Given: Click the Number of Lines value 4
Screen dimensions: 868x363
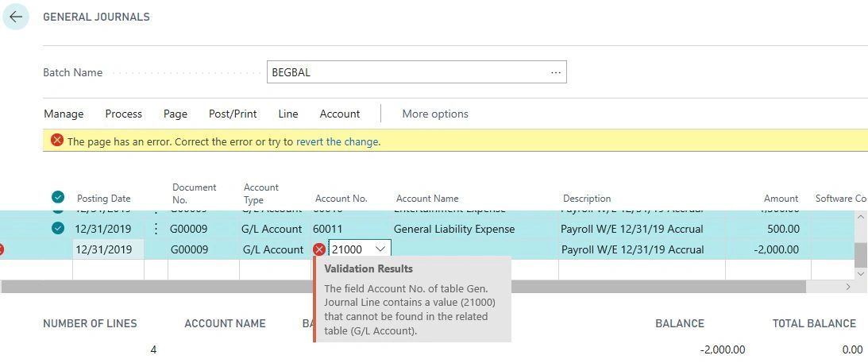Looking at the screenshot, I should [153, 349].
